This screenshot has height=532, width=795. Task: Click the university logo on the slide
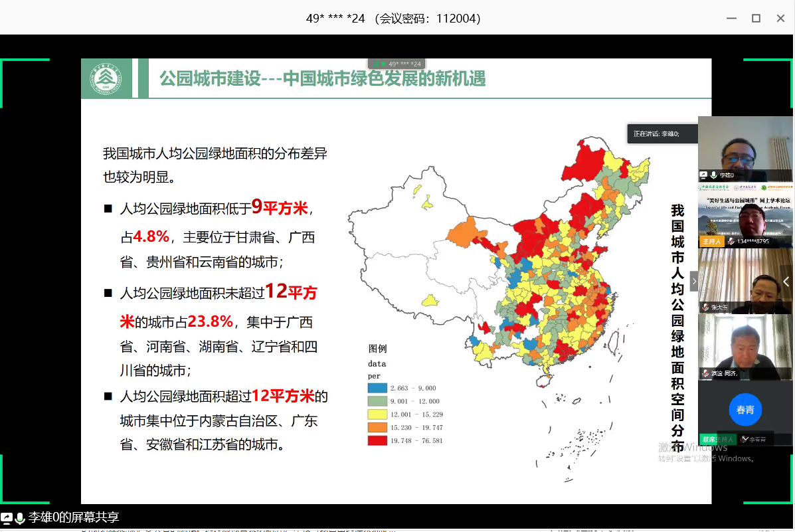106,79
